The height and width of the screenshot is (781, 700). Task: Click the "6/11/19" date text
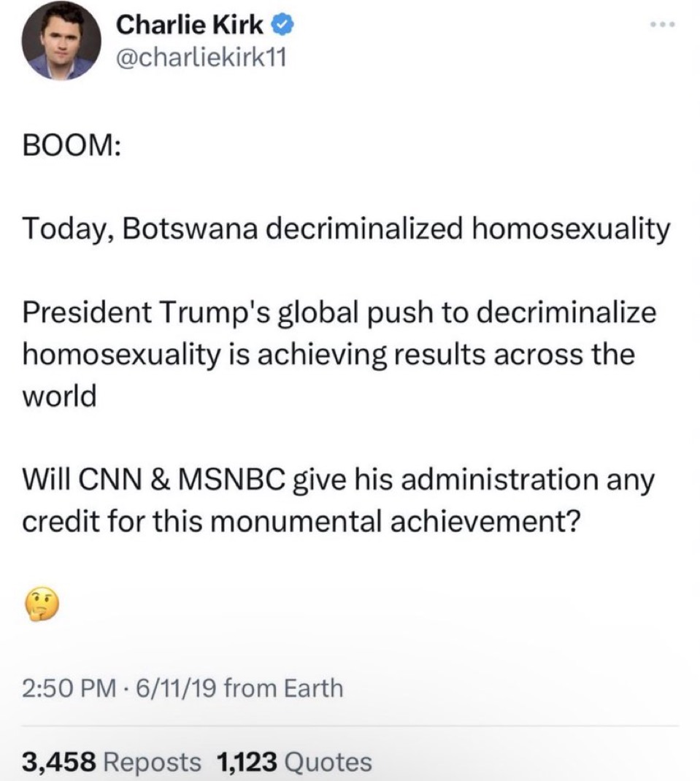pos(176,688)
